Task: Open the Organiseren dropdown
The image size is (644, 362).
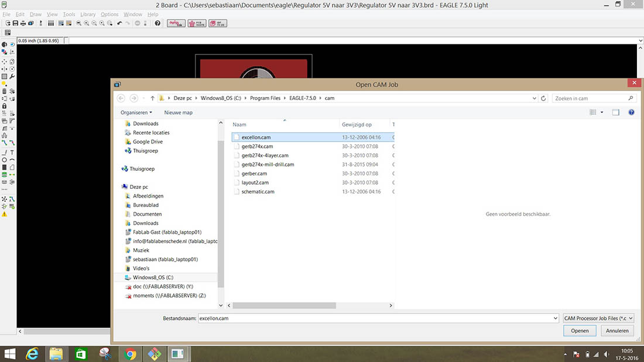Action: tap(136, 112)
